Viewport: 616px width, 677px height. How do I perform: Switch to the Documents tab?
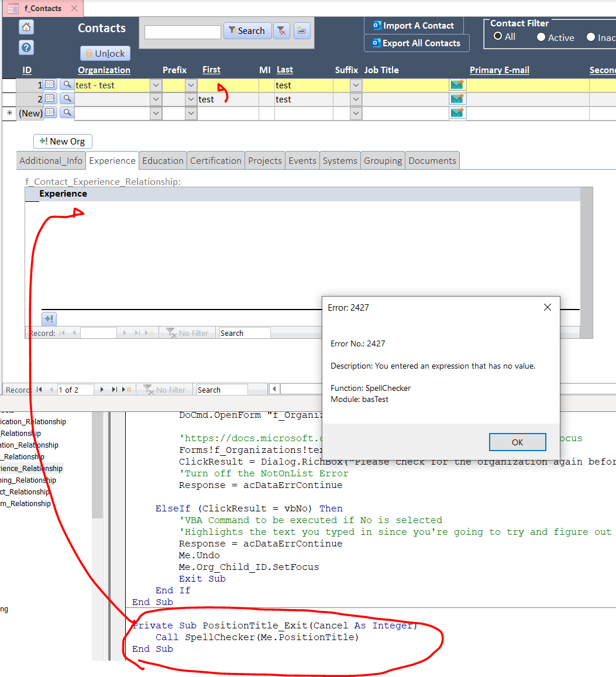pyautogui.click(x=432, y=160)
